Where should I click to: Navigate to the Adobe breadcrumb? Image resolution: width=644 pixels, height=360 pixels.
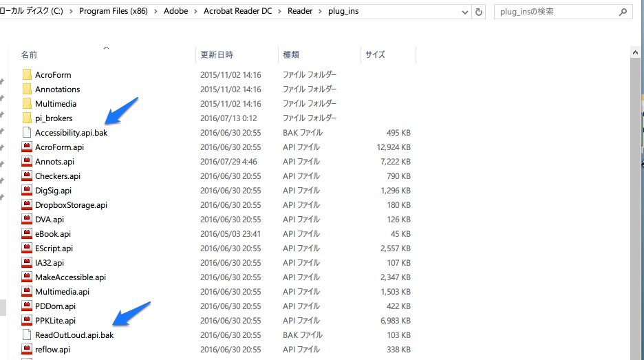pos(175,11)
